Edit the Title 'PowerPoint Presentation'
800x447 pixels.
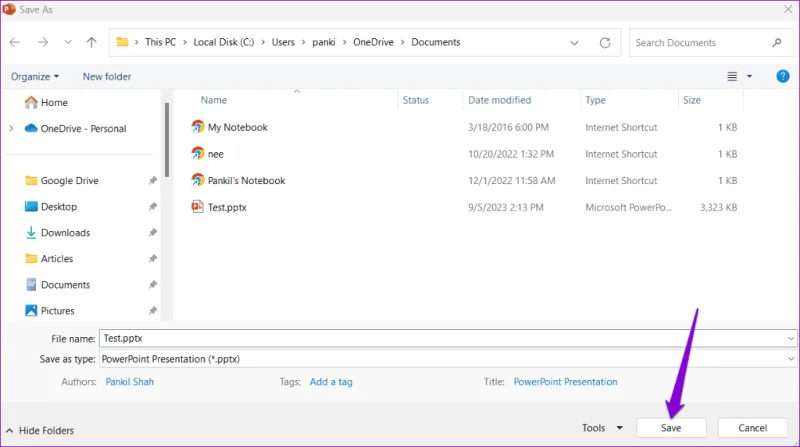tap(565, 382)
